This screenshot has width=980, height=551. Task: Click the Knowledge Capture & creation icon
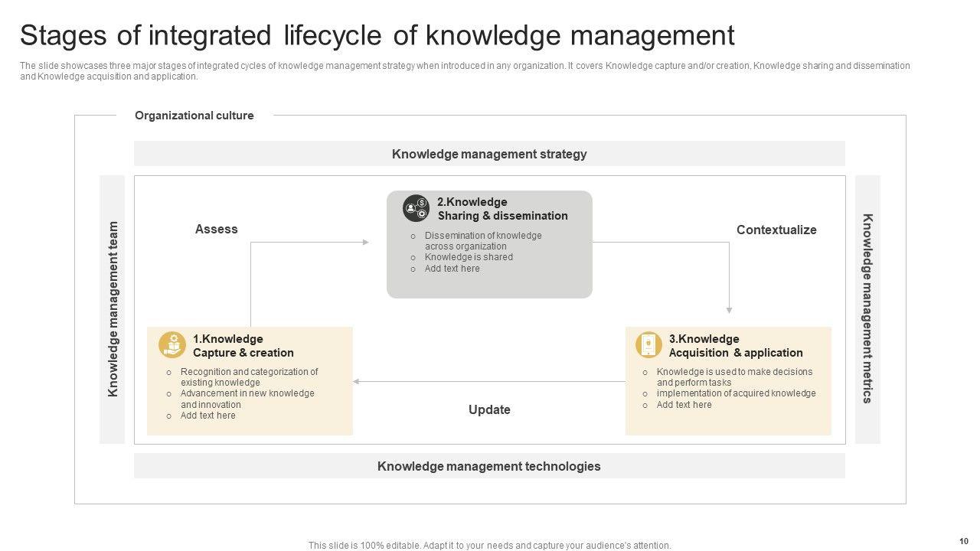pos(172,345)
